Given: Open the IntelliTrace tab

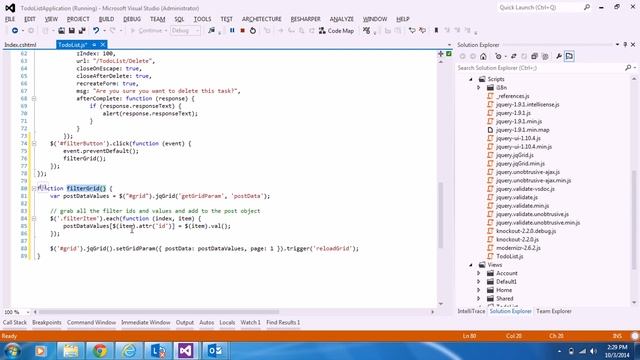Looking at the screenshot, I should click(x=471, y=311).
